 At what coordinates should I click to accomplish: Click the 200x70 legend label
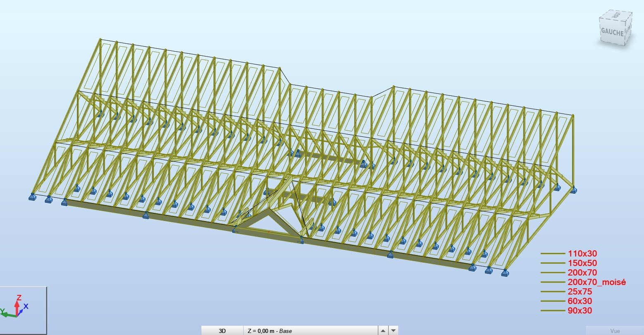tap(582, 273)
